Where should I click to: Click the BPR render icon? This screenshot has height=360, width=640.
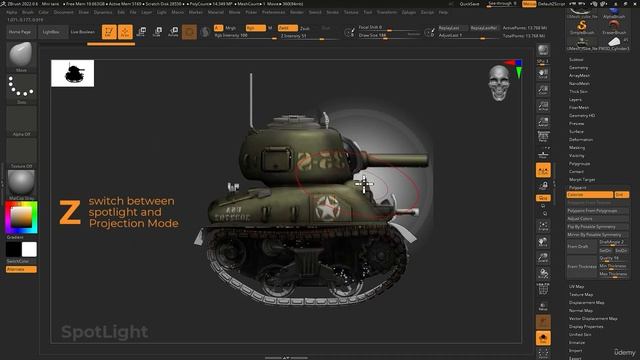[543, 50]
